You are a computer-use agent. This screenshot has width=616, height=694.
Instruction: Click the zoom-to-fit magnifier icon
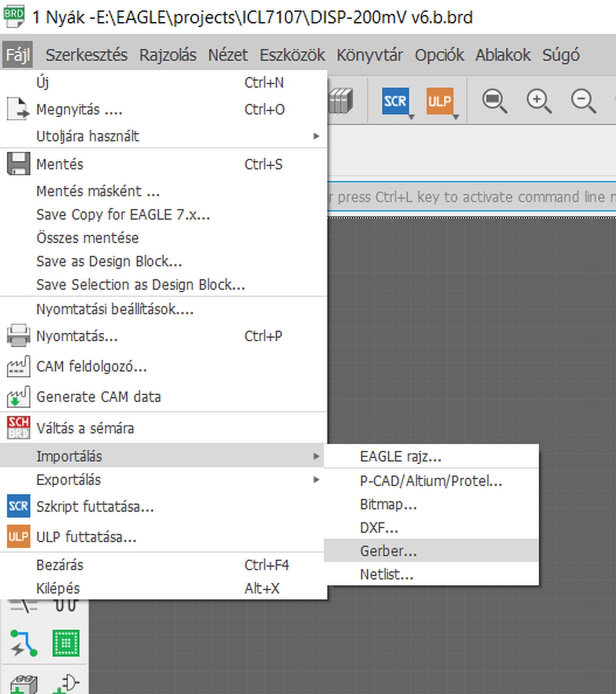494,102
